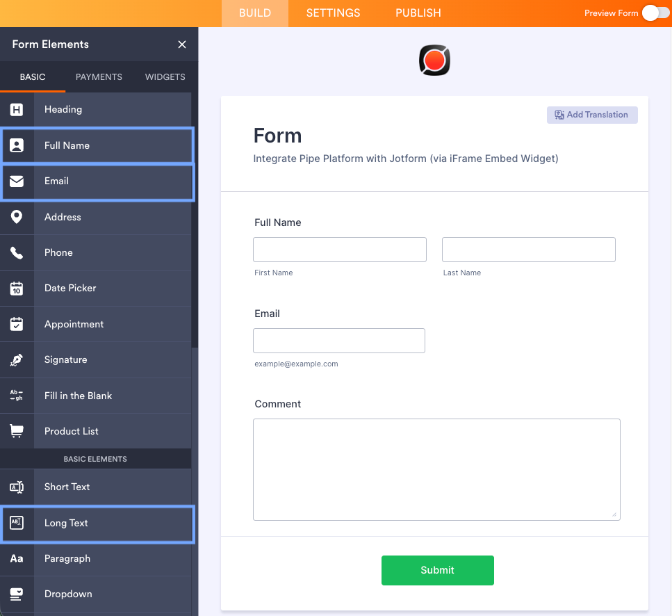Click the Form Elements panel title
Viewport: 672px width, 616px height.
pos(51,44)
